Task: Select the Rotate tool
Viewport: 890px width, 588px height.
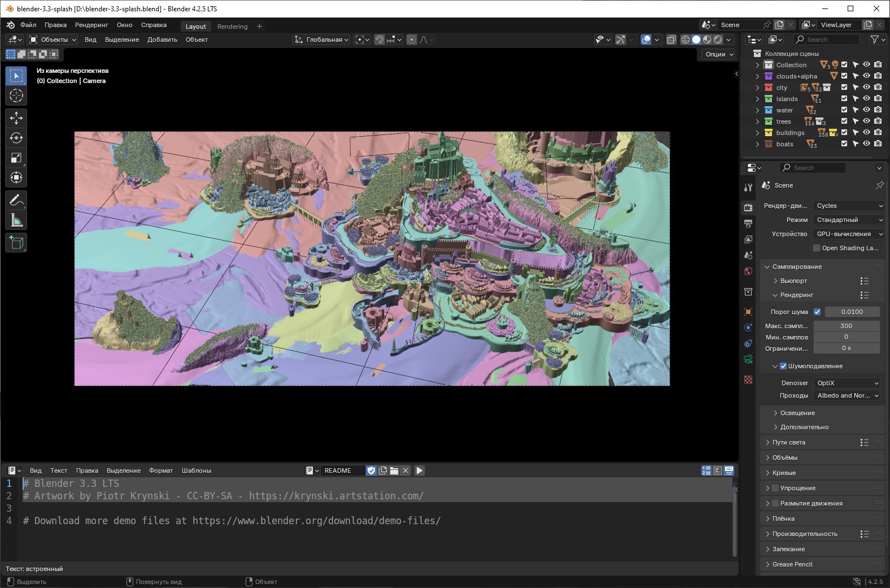Action: (x=16, y=138)
